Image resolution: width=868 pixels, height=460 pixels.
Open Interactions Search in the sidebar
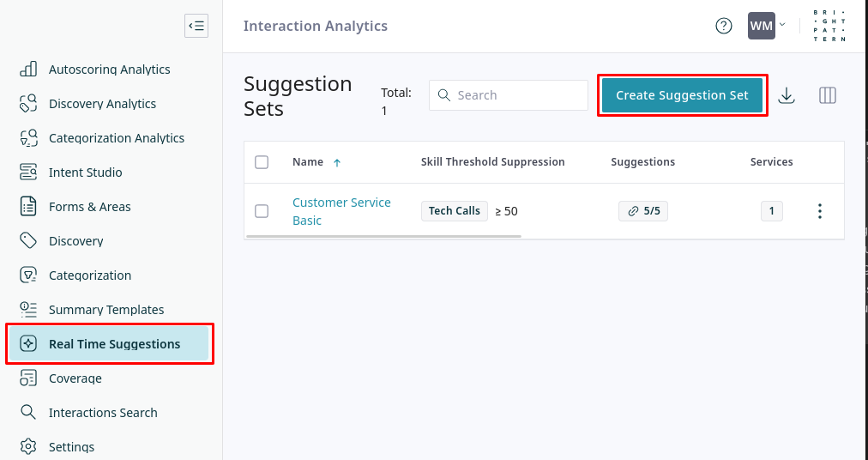pyautogui.click(x=103, y=413)
